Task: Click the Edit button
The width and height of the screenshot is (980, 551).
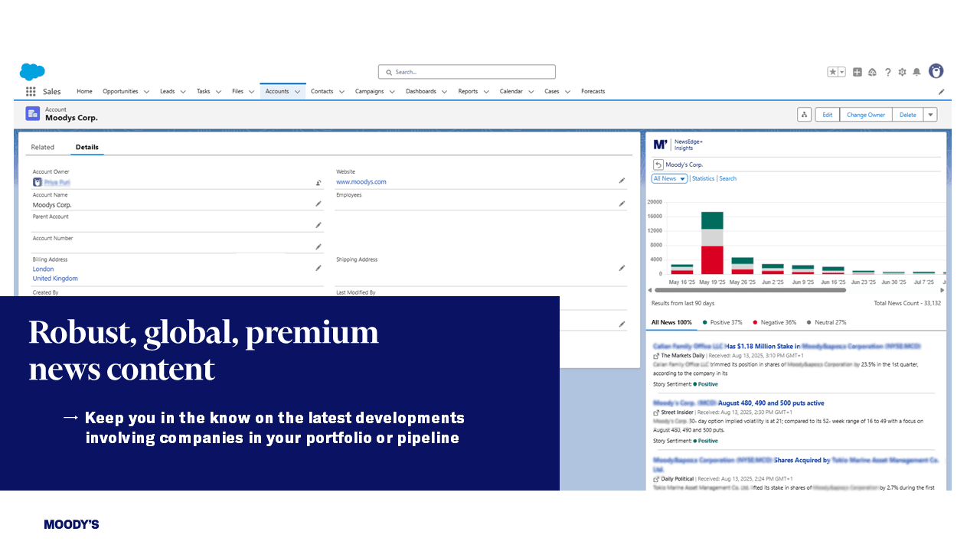Action: click(828, 115)
